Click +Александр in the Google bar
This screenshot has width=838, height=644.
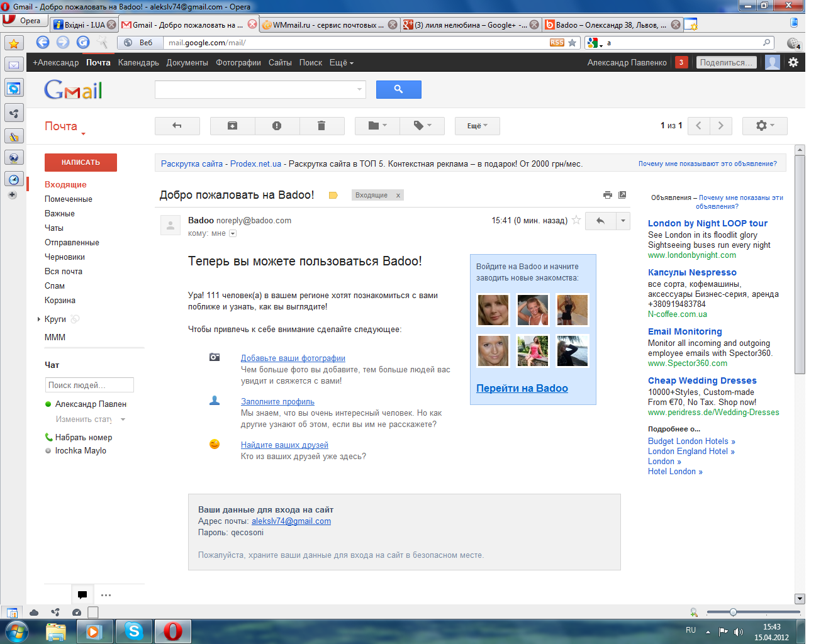pyautogui.click(x=55, y=62)
